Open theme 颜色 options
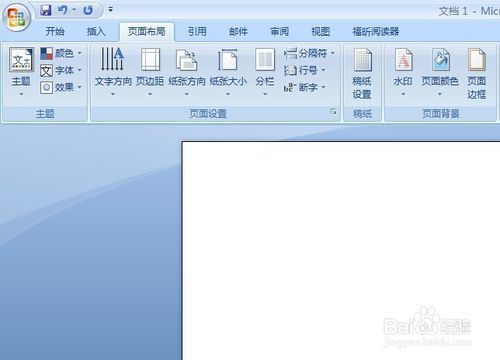The height and width of the screenshot is (360, 500). click(61, 53)
